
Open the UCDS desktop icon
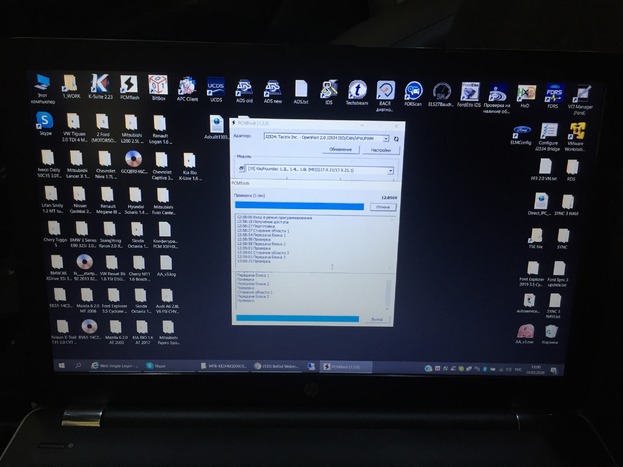pyautogui.click(x=215, y=88)
